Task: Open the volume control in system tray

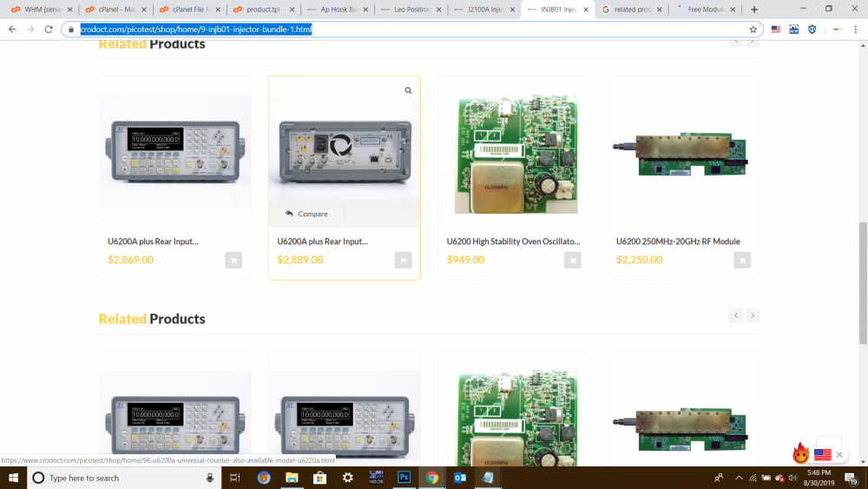Action: click(x=792, y=478)
